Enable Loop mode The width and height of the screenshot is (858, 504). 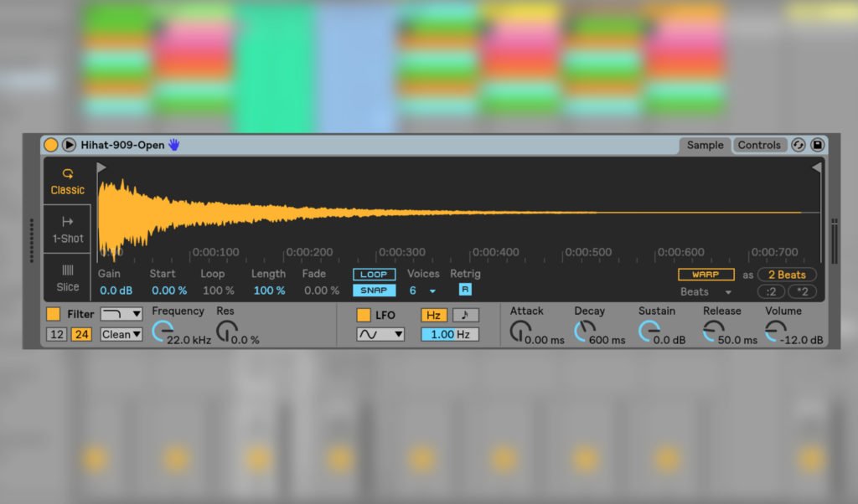click(373, 274)
